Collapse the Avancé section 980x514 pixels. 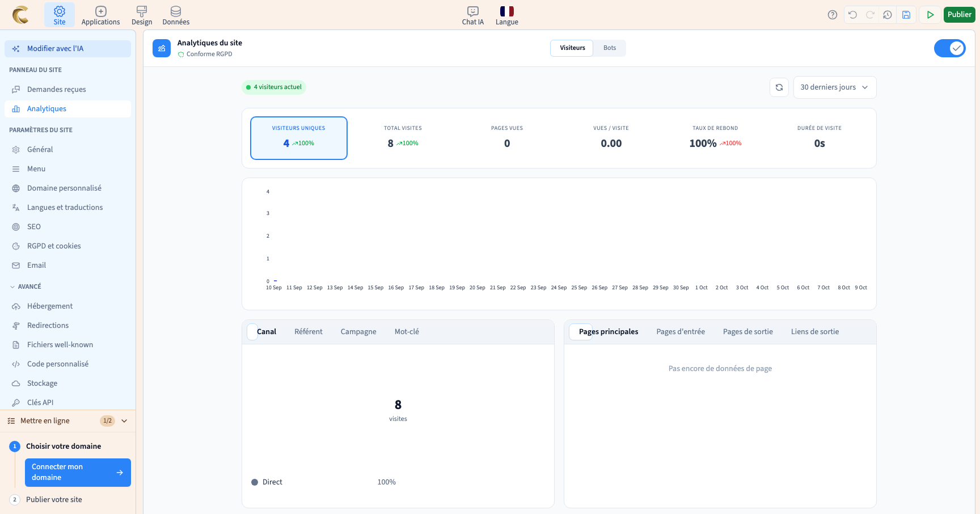point(26,287)
